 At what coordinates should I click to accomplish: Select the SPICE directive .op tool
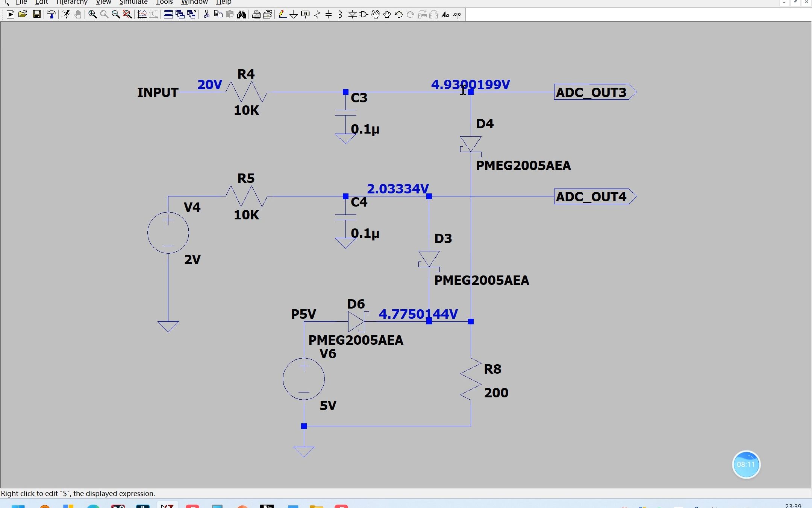[457, 15]
